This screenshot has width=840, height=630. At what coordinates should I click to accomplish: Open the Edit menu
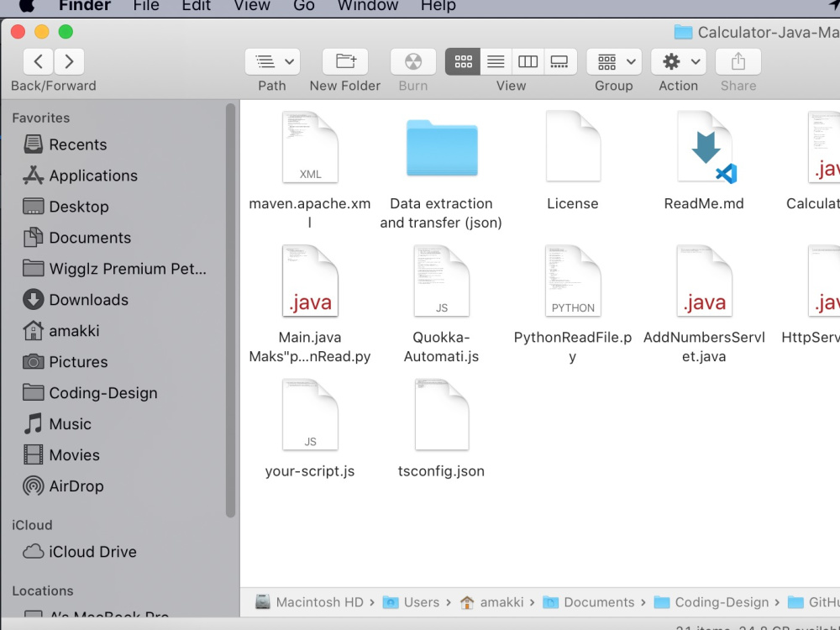coord(196,5)
